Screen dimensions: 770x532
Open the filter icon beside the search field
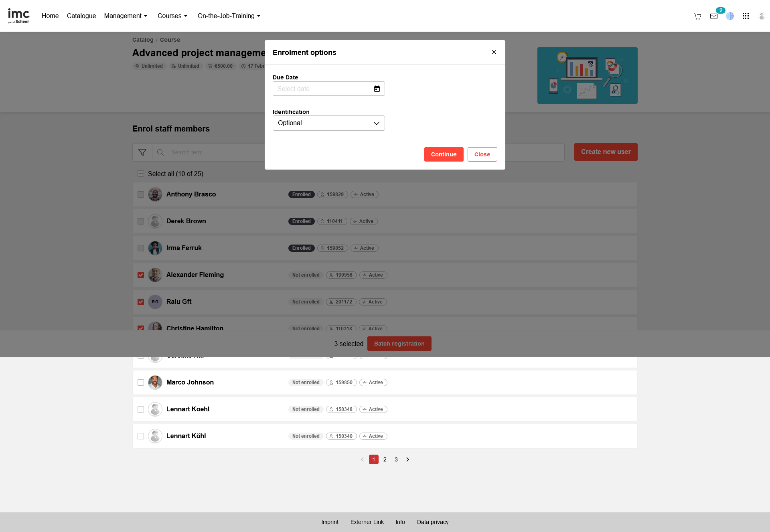pyautogui.click(x=142, y=152)
